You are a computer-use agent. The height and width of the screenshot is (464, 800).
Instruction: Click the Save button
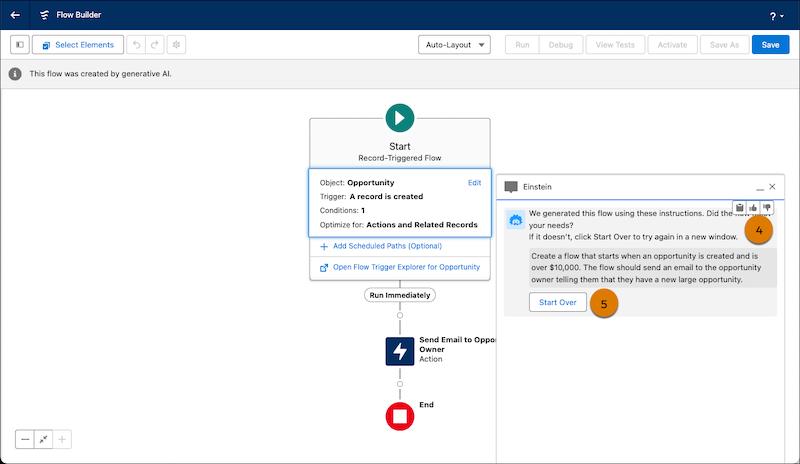tap(770, 45)
